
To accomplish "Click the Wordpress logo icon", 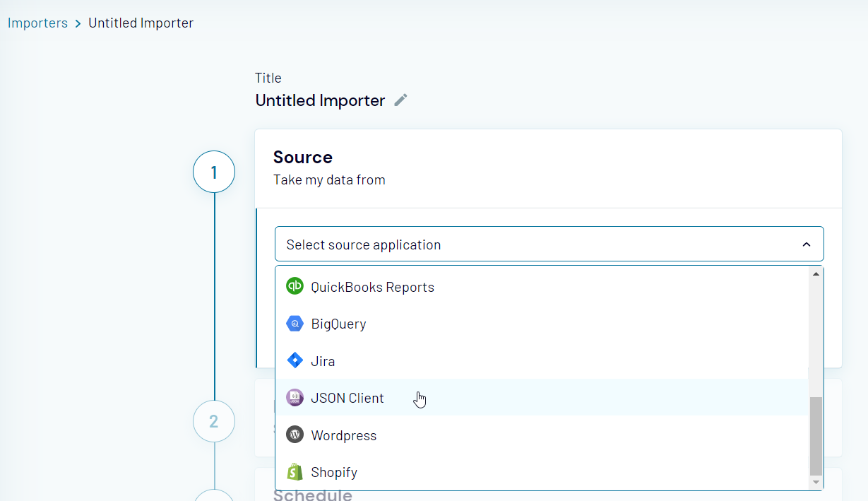I will pos(295,435).
